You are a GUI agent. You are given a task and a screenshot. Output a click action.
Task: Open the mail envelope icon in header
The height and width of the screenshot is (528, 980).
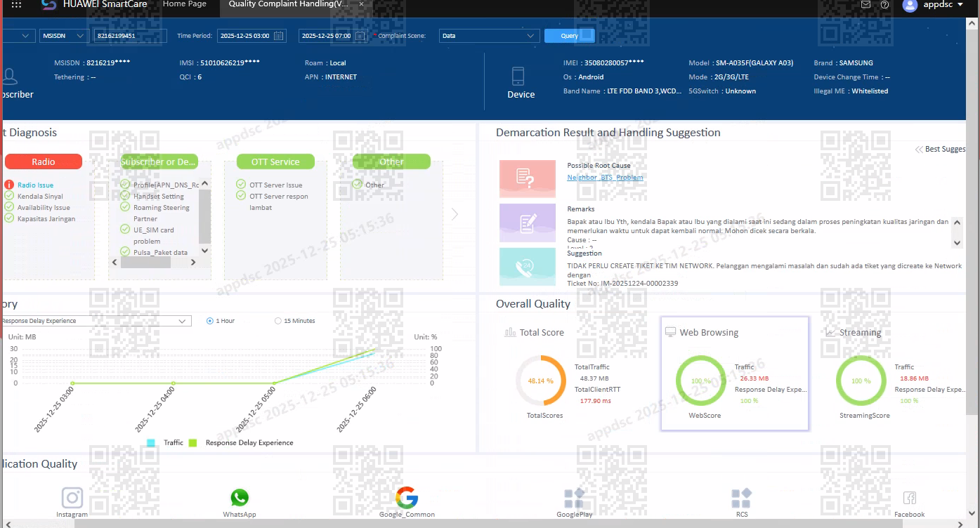coord(865,4)
